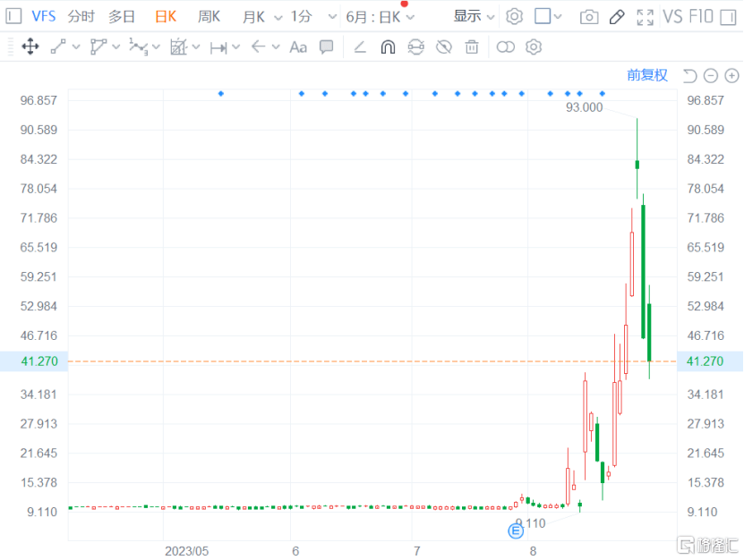The width and height of the screenshot is (744, 560).
Task: Delete drawings with the trash icon
Action: click(x=472, y=47)
